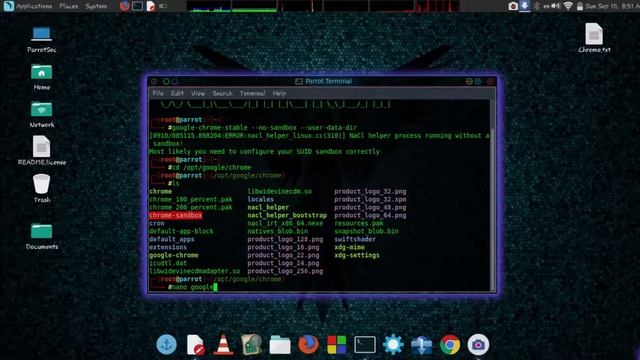Click the battery indicator in tray

pyautogui.click(x=580, y=6)
